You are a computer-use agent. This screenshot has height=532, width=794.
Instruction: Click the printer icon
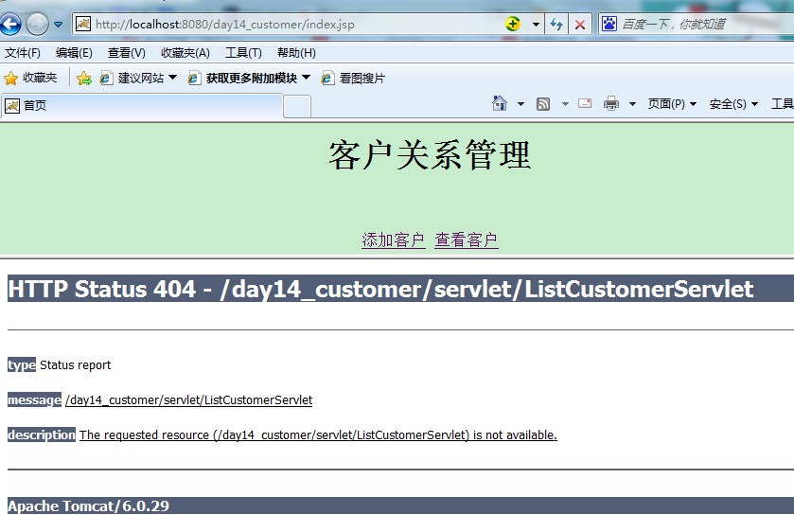pos(611,103)
